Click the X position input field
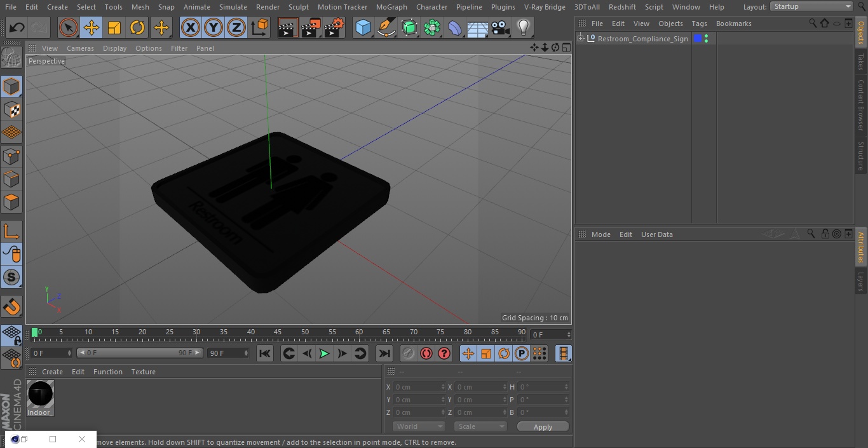Screen dimensions: 868x448 click(x=419, y=387)
